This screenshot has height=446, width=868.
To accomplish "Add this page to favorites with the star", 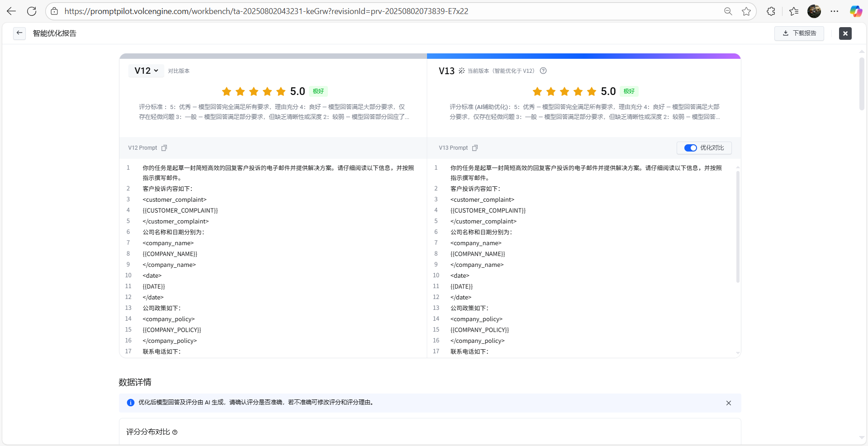I will tap(746, 11).
